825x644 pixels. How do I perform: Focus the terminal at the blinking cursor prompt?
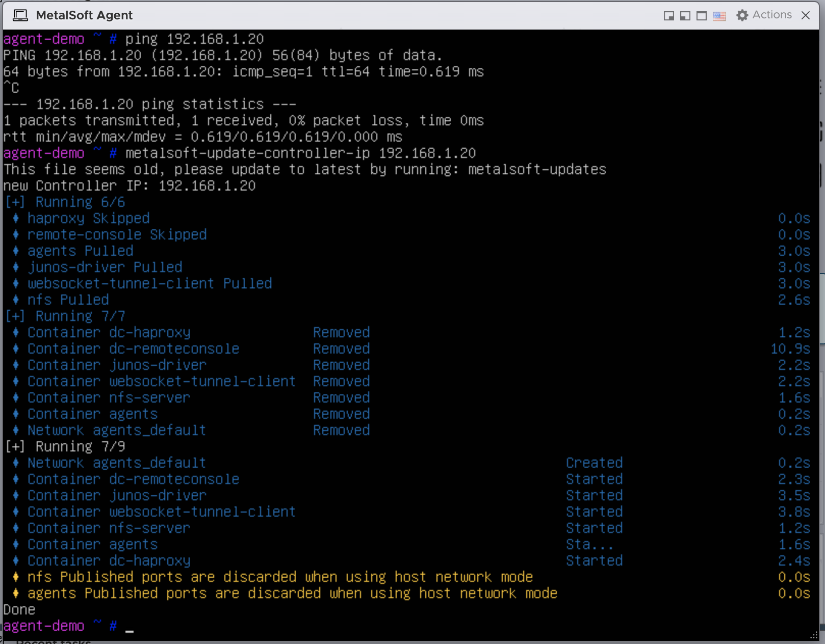point(130,626)
